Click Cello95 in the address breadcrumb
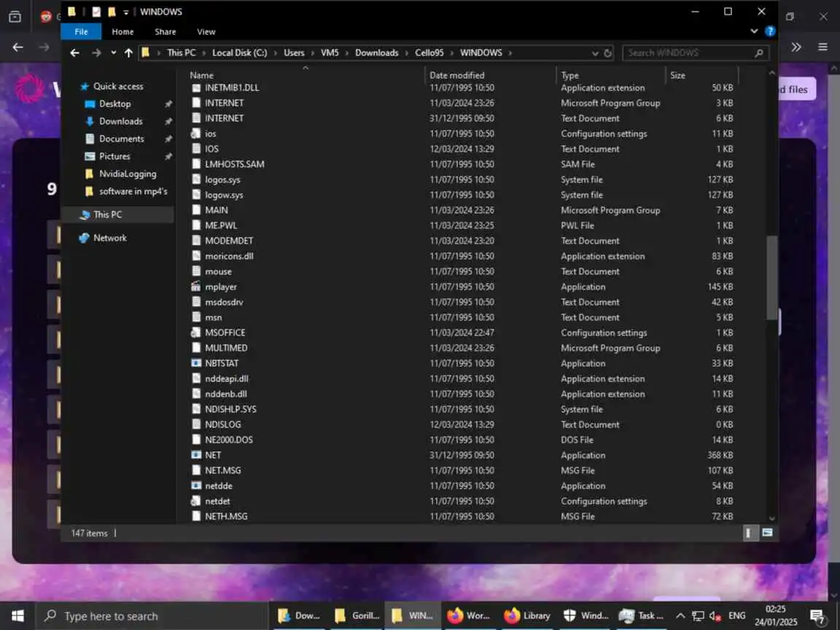 429,52
